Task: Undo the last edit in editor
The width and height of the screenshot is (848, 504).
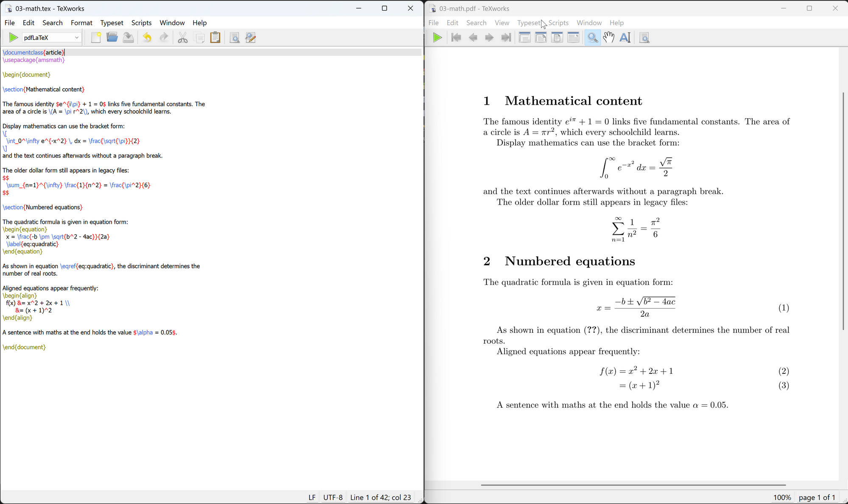Action: tap(147, 38)
